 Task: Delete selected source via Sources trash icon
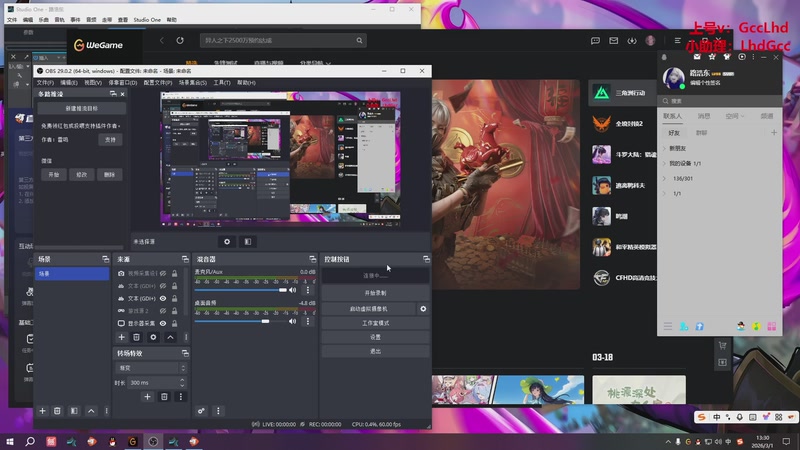(136, 337)
